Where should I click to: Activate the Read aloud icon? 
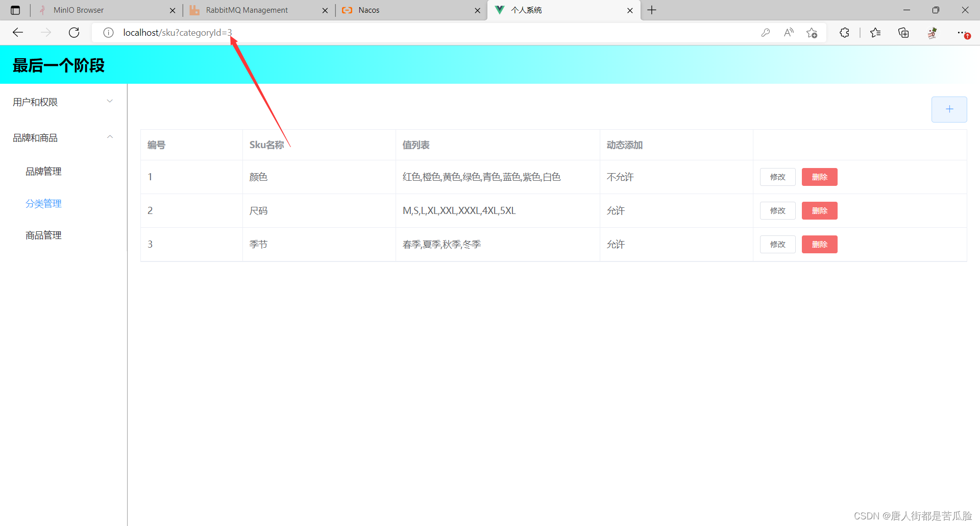pyautogui.click(x=789, y=33)
